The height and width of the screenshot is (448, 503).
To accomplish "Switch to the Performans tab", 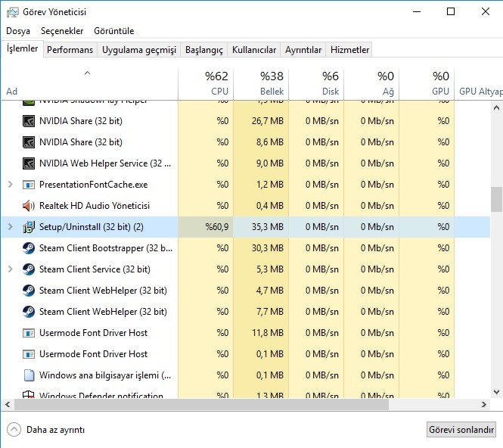I will (x=70, y=50).
